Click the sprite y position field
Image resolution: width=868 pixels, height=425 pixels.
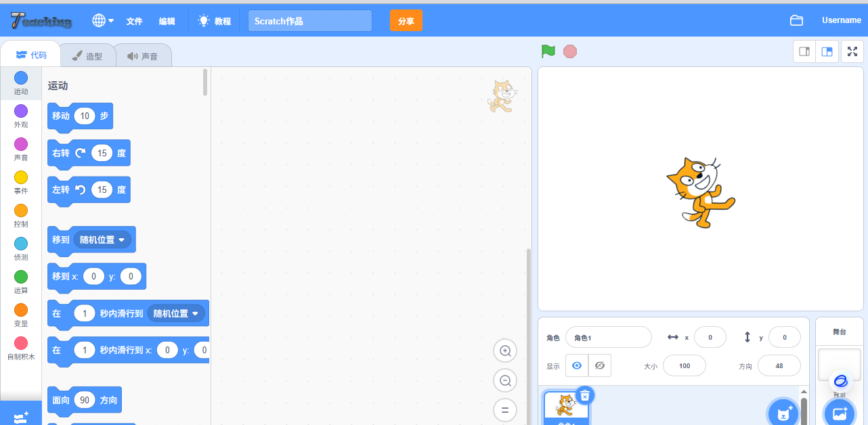pyautogui.click(x=785, y=337)
